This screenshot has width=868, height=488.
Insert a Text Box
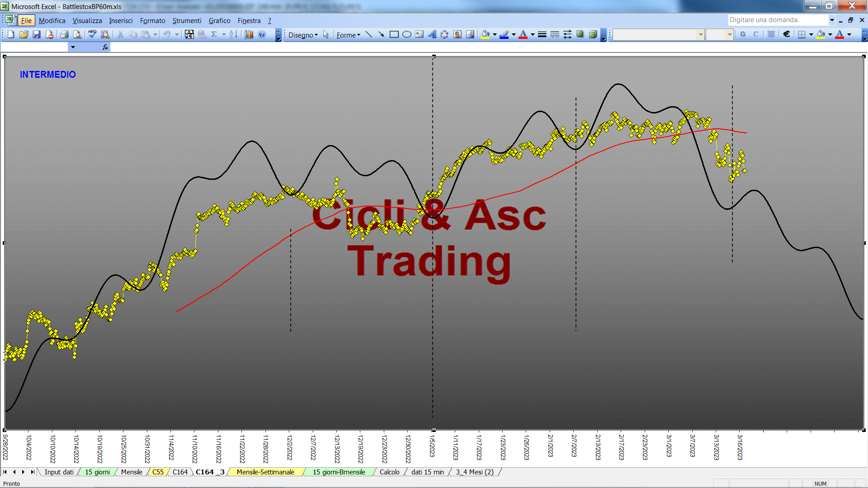click(420, 34)
